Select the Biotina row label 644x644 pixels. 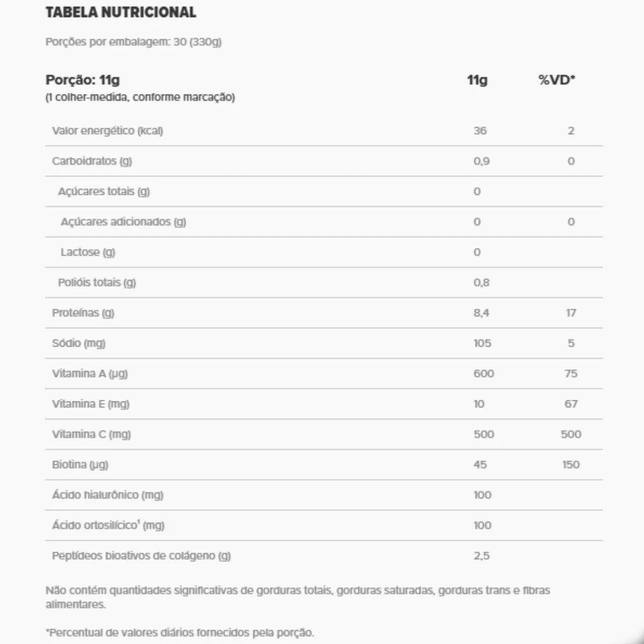click(x=80, y=465)
